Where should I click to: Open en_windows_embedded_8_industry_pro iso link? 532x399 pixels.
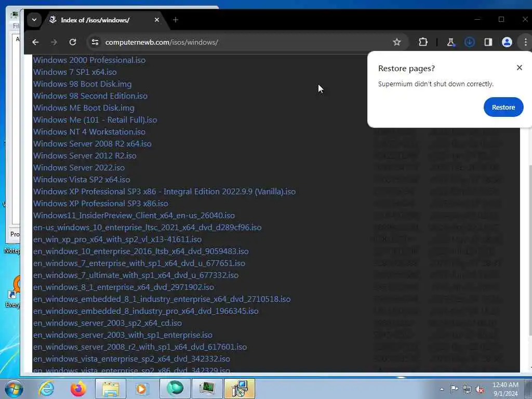146,311
